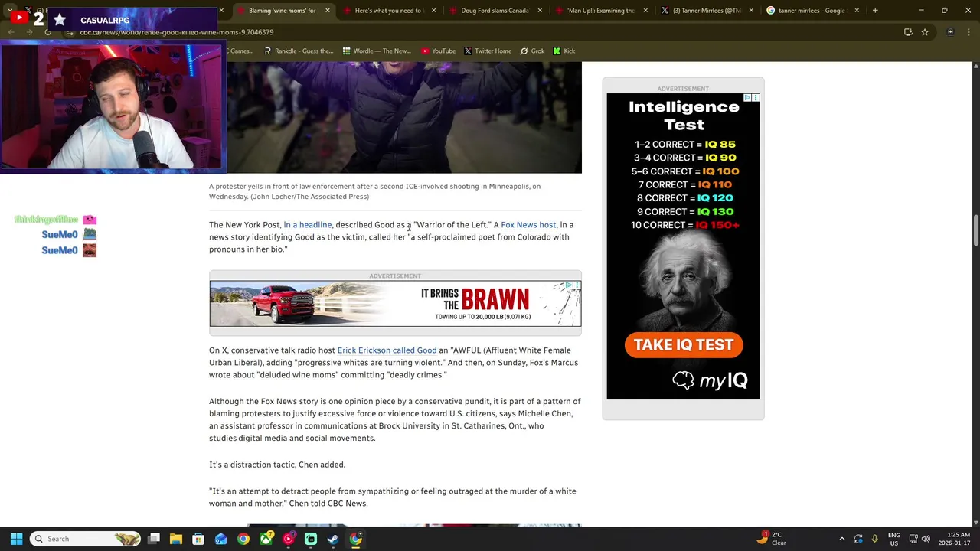980x551 pixels.
Task: Click the Windows taskbar Search box
Action: pyautogui.click(x=86, y=539)
